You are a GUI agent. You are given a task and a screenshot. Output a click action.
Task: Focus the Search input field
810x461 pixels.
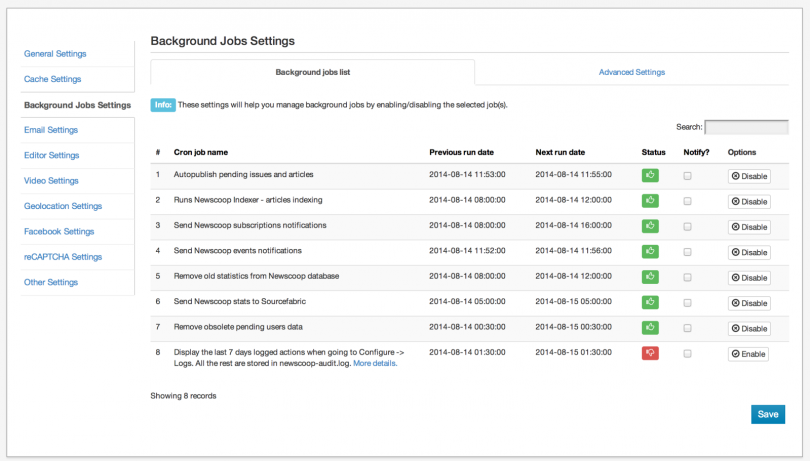coord(746,127)
